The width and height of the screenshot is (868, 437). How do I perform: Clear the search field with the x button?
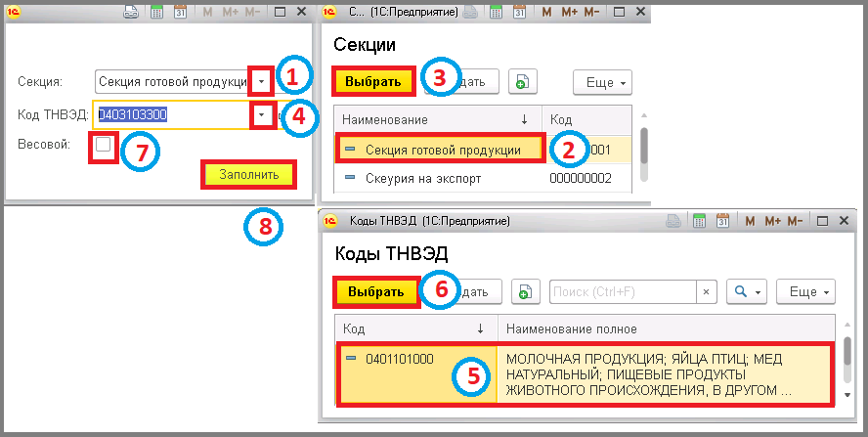click(706, 291)
